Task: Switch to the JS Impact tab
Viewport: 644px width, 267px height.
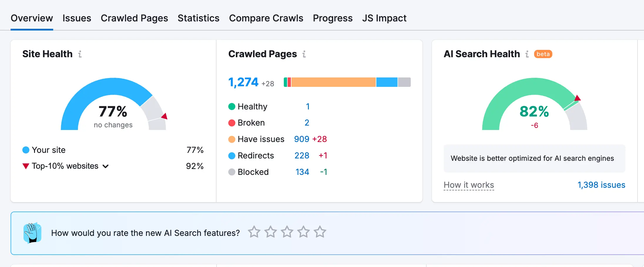Action: click(x=384, y=18)
